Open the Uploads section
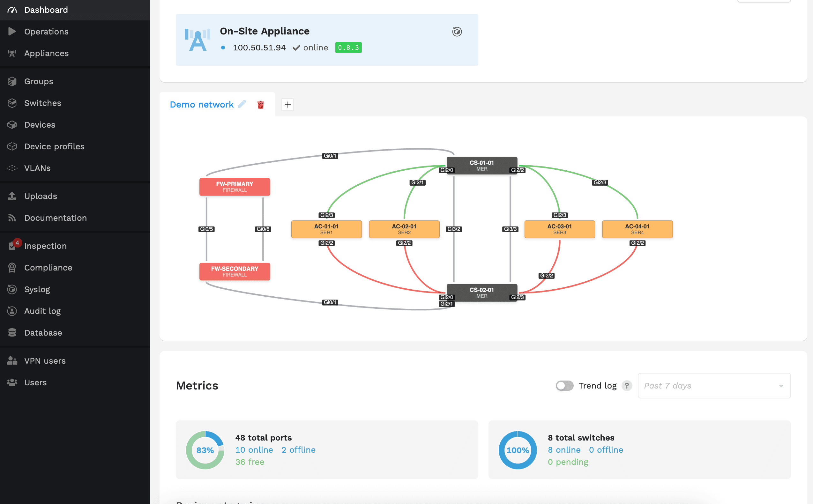The width and height of the screenshot is (813, 504). pyautogui.click(x=40, y=196)
